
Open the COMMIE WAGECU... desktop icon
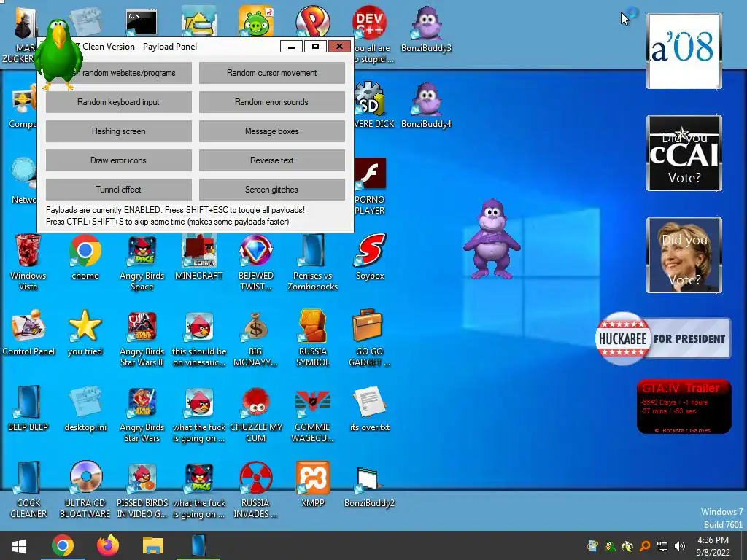coord(312,414)
